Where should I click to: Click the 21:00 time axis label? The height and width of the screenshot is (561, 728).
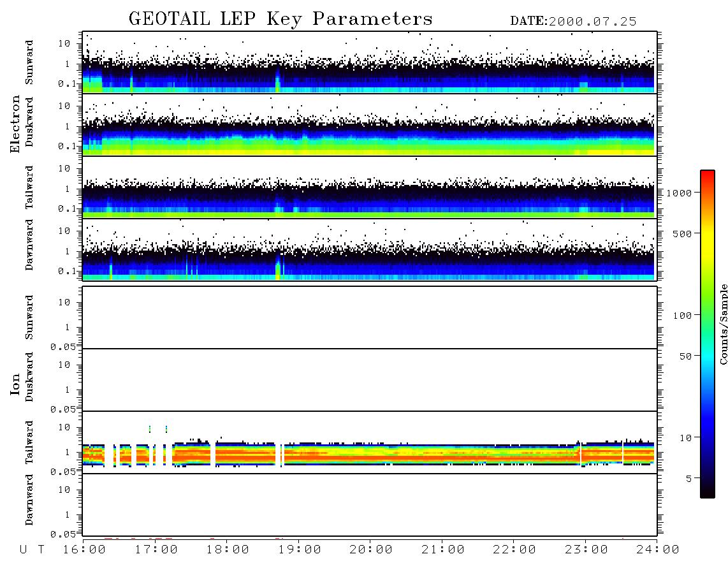[443, 550]
